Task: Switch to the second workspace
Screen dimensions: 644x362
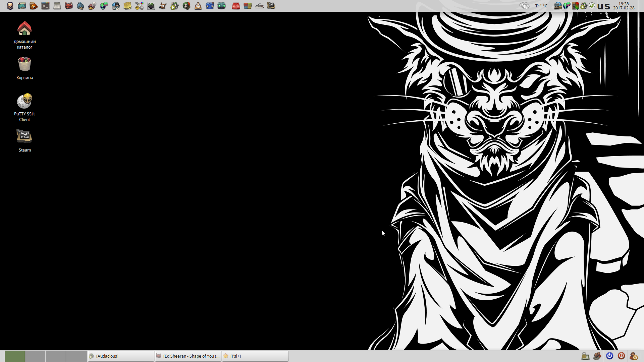Action: coord(35,356)
